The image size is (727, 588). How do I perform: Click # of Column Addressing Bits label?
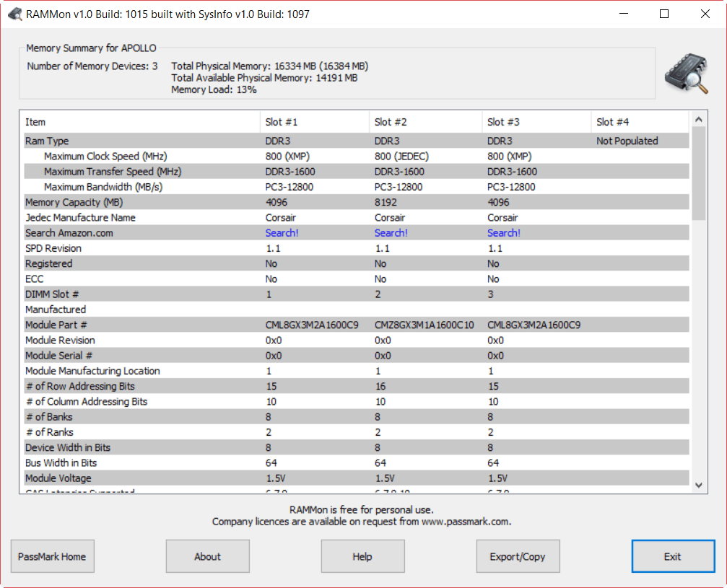[x=86, y=401]
